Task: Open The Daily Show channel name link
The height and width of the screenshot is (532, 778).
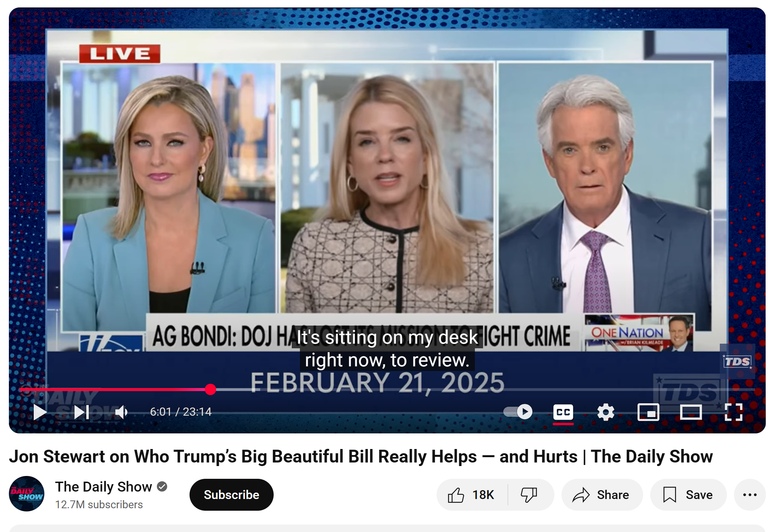Action: 104,487
